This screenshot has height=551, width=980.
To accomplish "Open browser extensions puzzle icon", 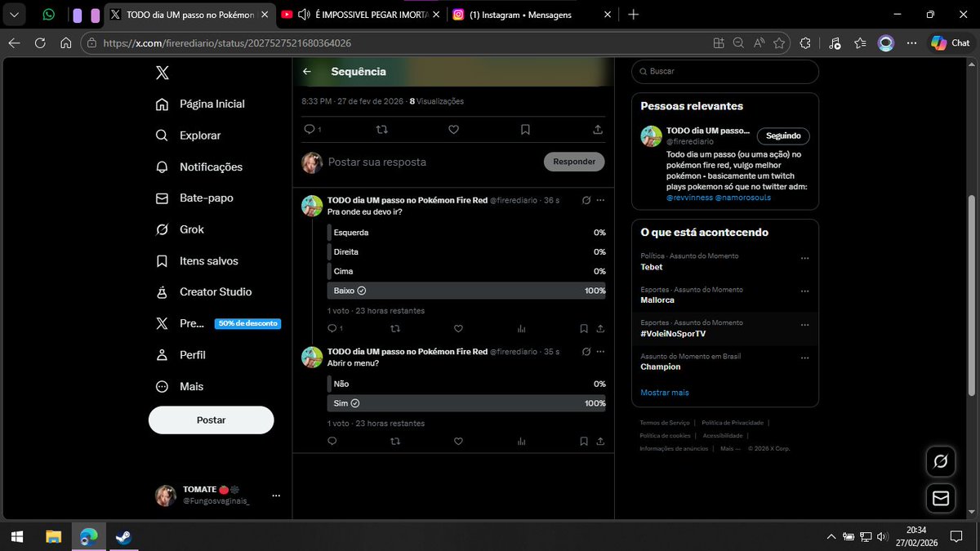I will click(805, 43).
